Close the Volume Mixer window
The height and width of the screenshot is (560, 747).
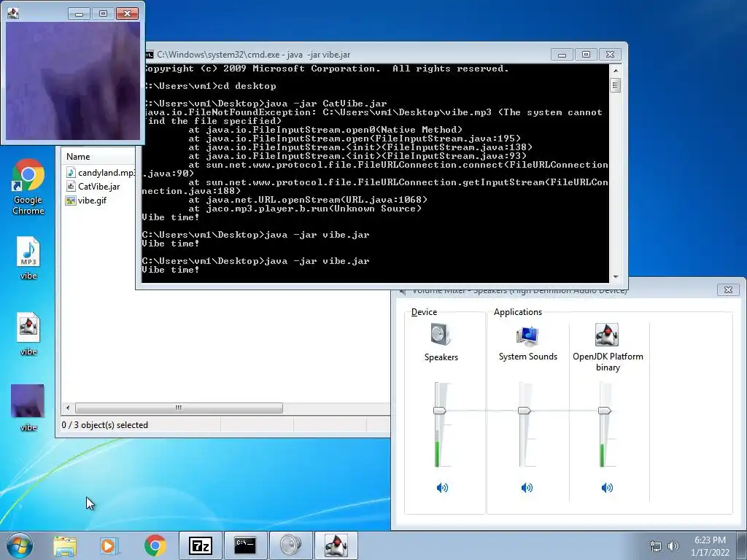tap(728, 289)
